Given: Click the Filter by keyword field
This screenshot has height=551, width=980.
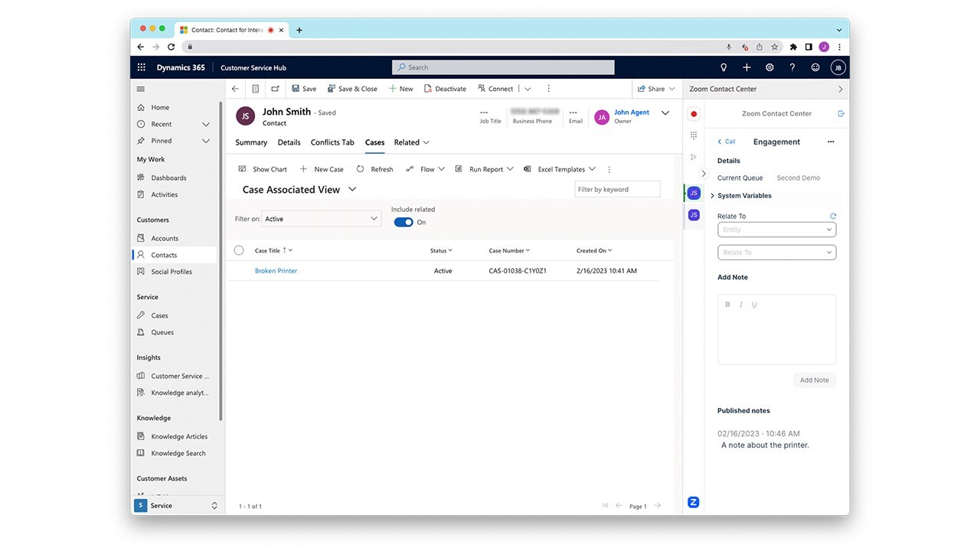Looking at the screenshot, I should tap(617, 189).
